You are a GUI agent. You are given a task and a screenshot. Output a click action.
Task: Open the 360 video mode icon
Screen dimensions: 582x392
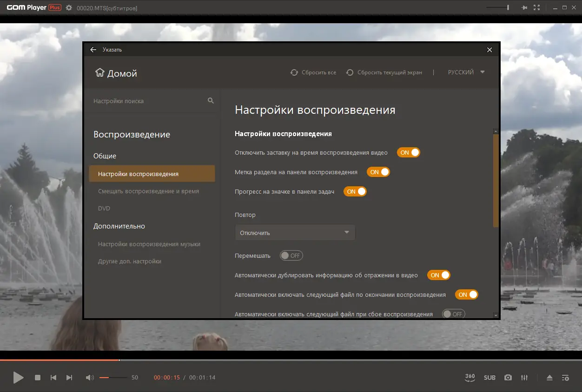(x=470, y=377)
